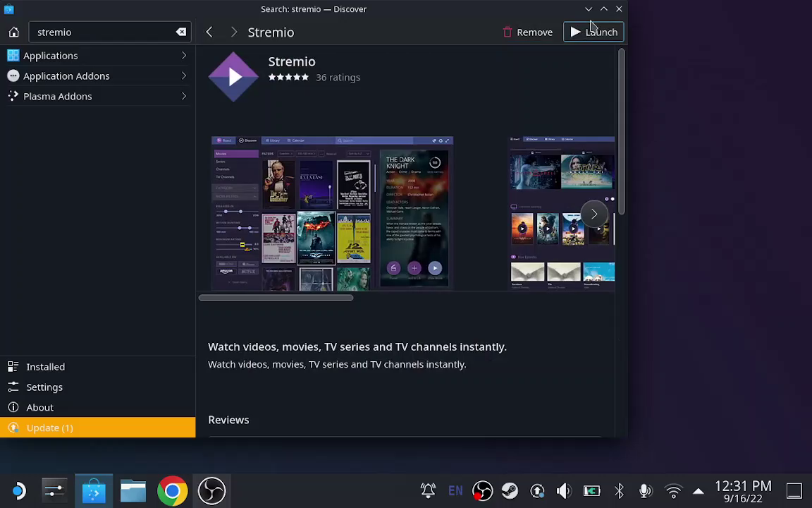Open the Installed page

point(97,366)
